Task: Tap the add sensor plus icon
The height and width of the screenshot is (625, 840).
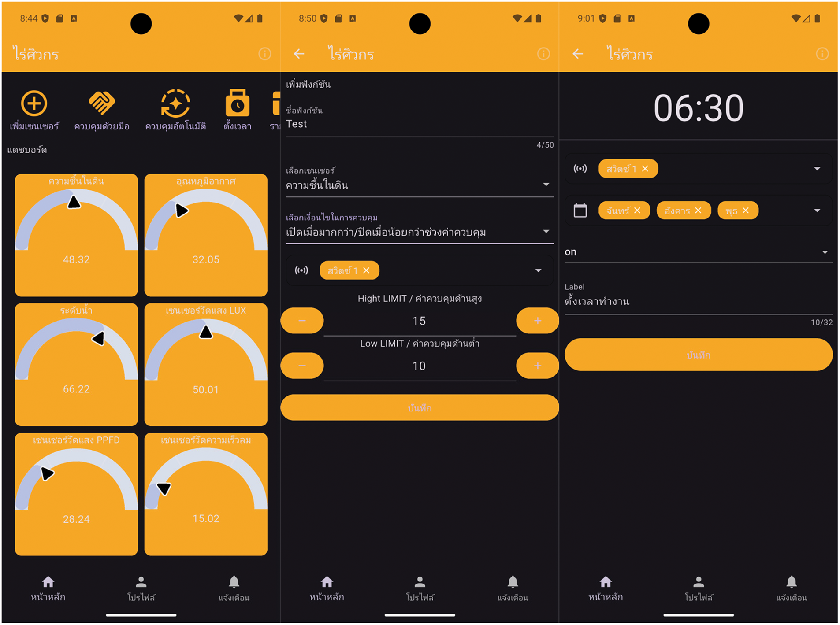Action: pos(34,104)
